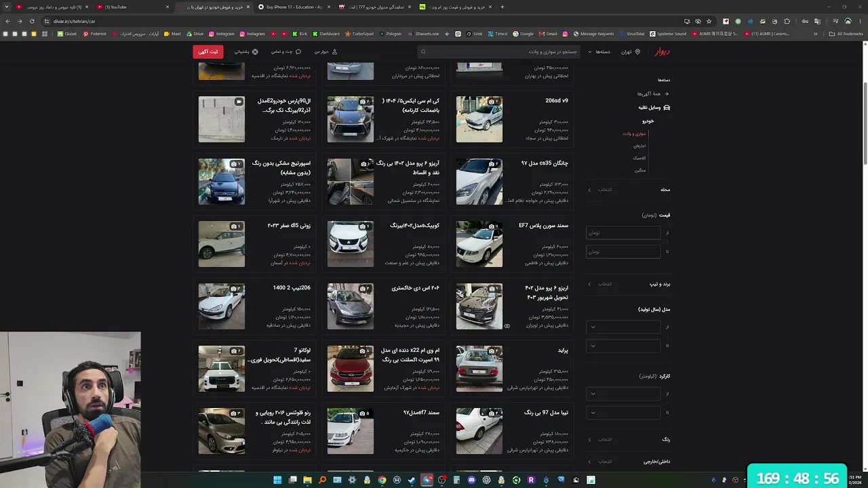Switch to the Buy iPhone 17 tab

(294, 7)
